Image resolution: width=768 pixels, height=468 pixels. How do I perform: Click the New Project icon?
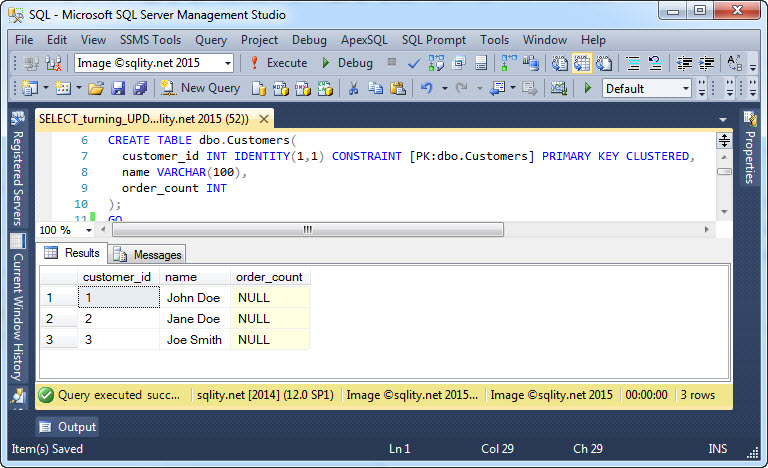click(x=30, y=88)
